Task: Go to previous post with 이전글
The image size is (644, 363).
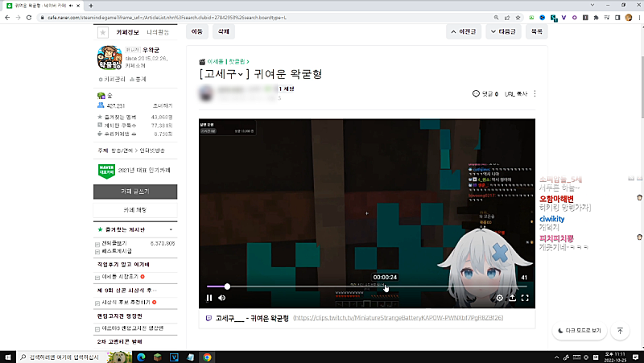Action: pos(464,31)
